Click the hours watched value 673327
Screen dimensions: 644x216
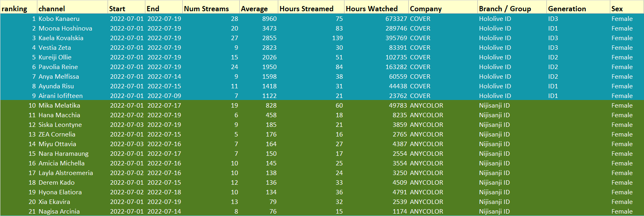pos(396,18)
